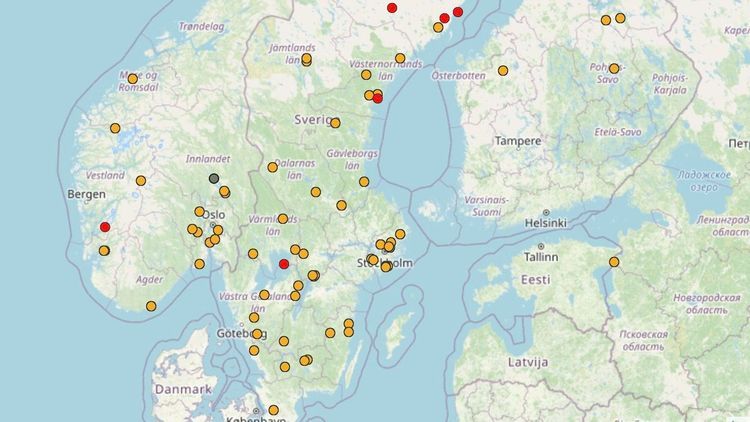Select the red marker east of Bergen
Screen dimensions: 750x422
(105, 227)
